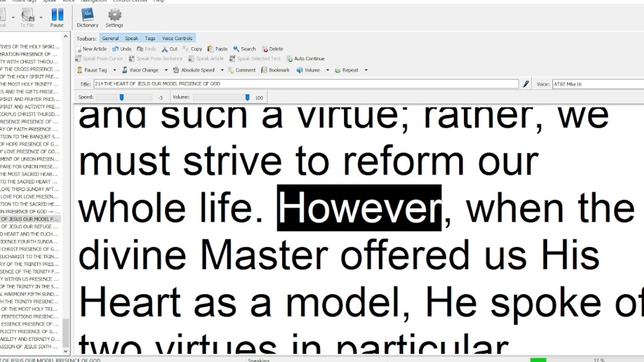Image resolution: width=644 pixels, height=362 pixels.
Task: Select article 'TION TO THE BANQUET S...'
Action: point(30,137)
